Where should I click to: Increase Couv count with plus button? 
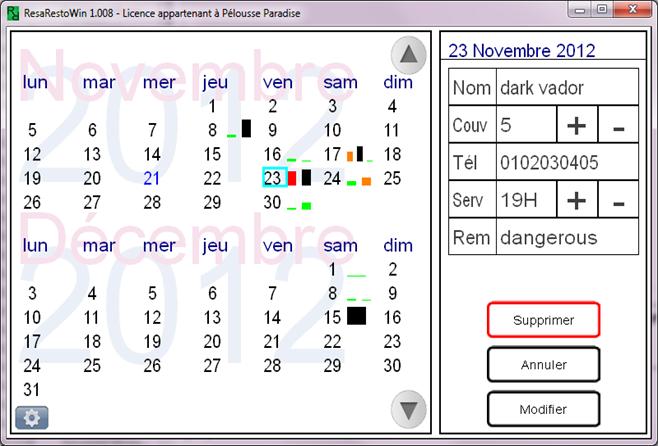pos(577,125)
